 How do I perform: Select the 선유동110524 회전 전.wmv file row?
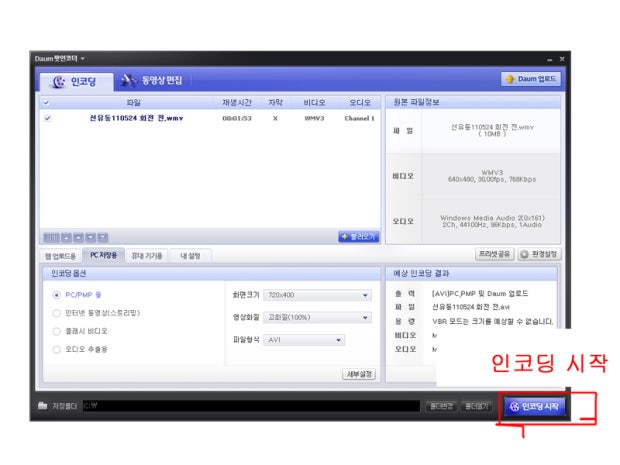210,118
